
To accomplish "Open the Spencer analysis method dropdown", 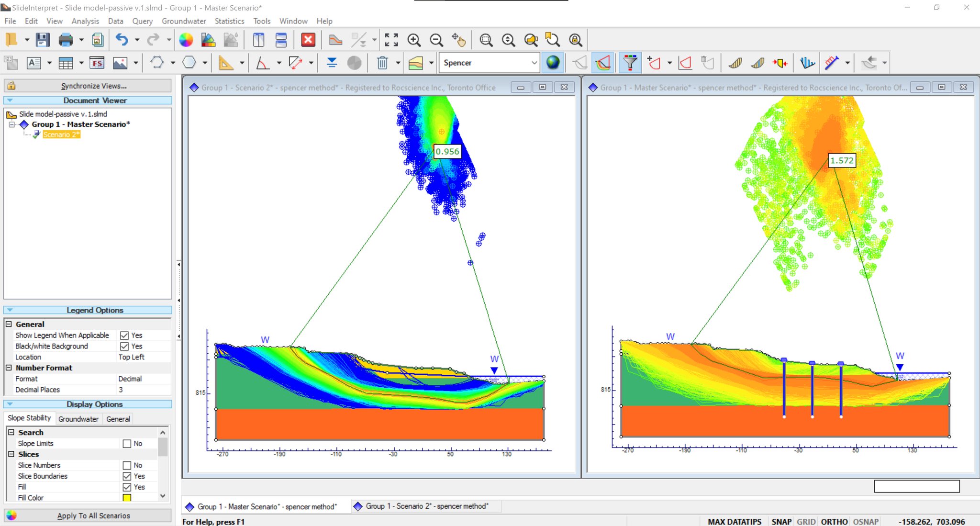I will click(x=534, y=63).
